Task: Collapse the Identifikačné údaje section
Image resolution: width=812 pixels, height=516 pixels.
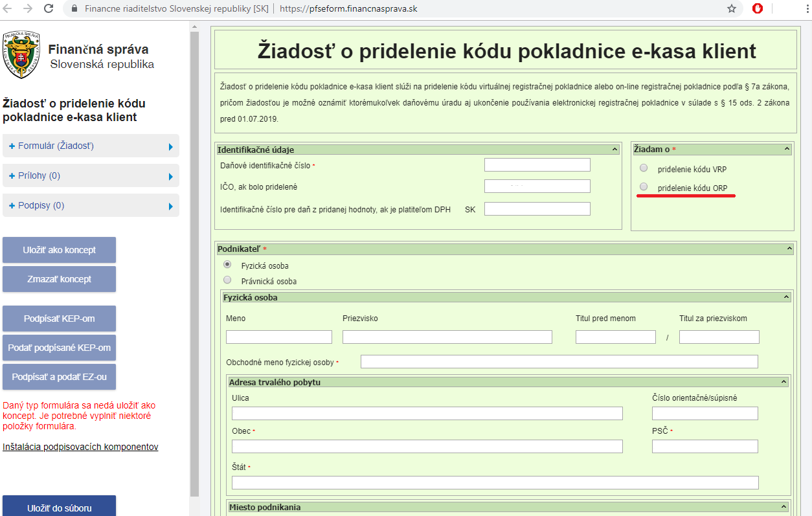Action: (615, 150)
